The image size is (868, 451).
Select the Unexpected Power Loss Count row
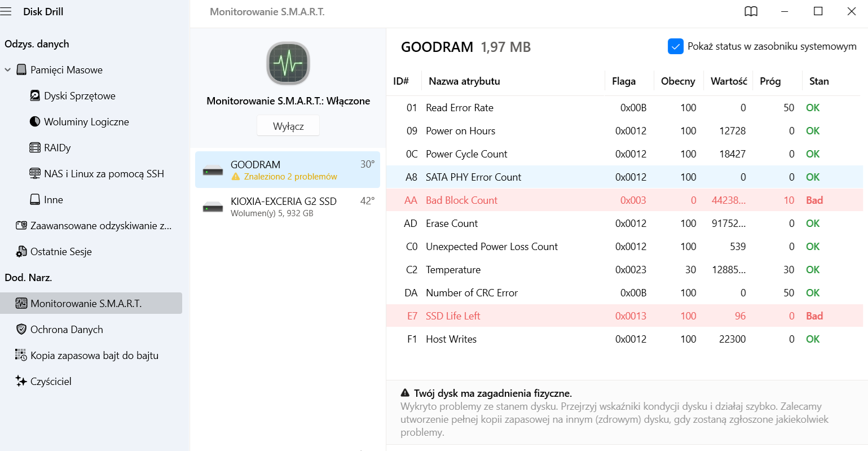point(624,247)
